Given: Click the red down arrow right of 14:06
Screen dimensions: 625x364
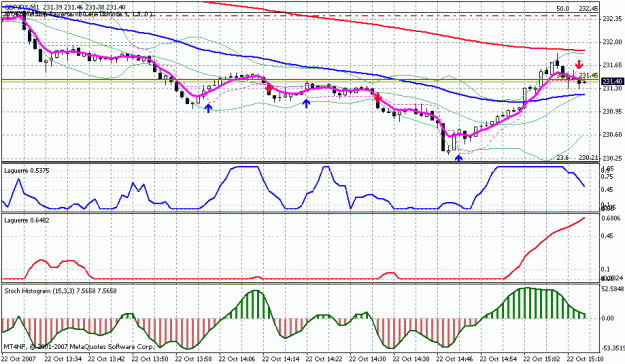Looking at the screenshot, I should tap(269, 87).
